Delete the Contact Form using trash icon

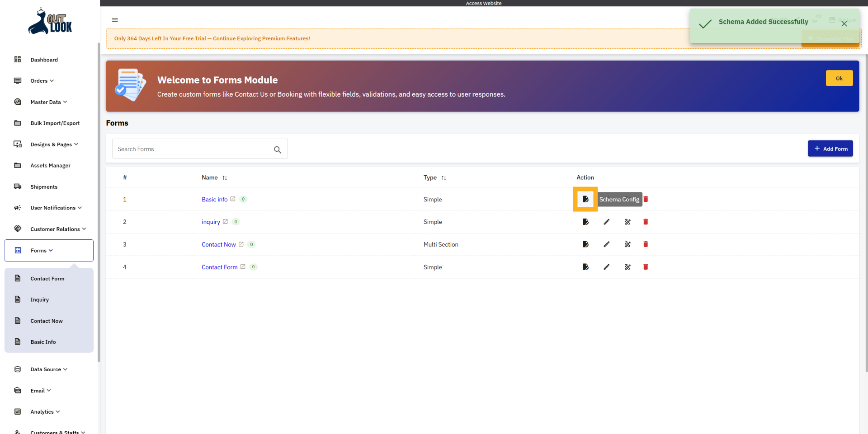(646, 267)
